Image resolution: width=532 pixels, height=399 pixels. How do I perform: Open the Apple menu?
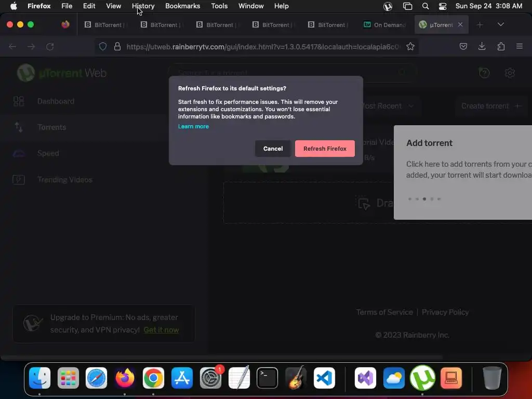14,6
